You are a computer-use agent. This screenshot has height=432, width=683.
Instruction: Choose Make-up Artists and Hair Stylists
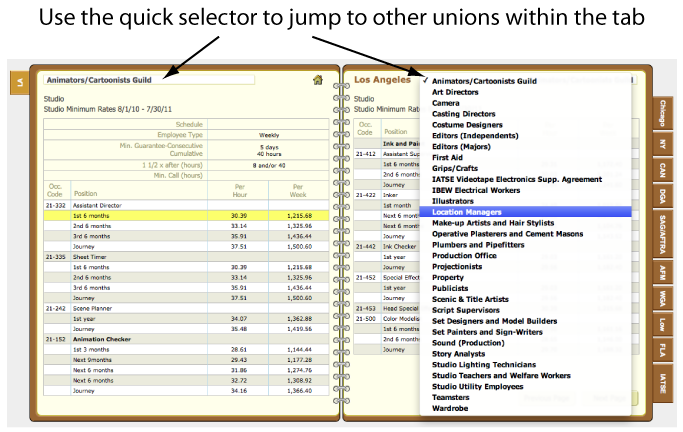(x=493, y=223)
